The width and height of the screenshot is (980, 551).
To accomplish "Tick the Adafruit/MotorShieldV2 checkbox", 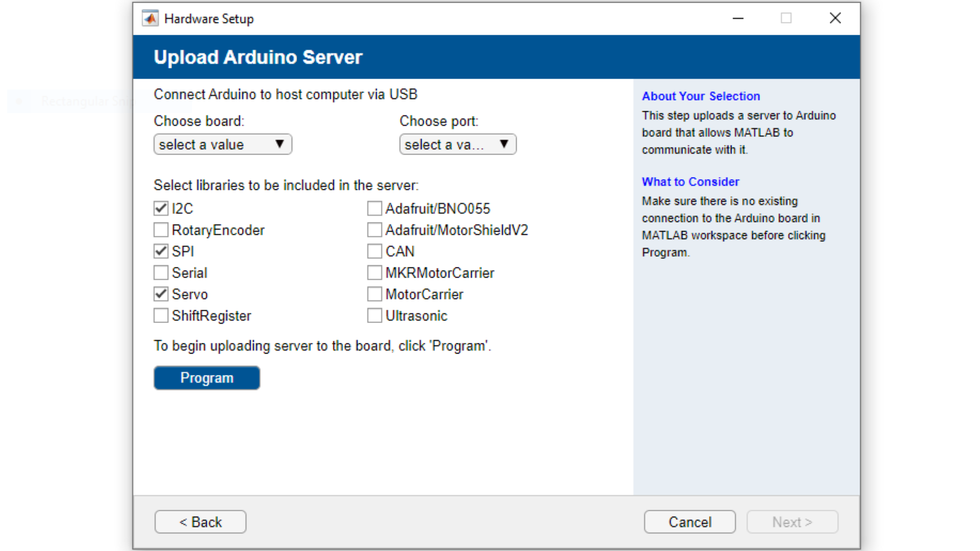I will coord(374,230).
